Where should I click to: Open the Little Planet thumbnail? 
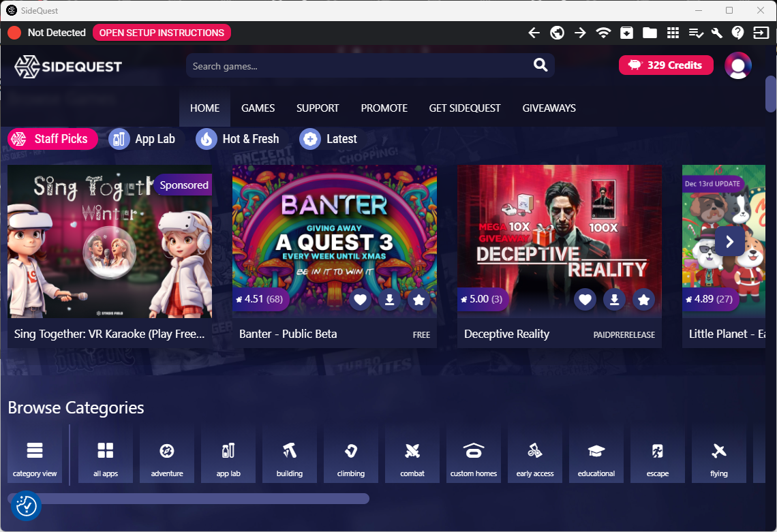point(724,241)
